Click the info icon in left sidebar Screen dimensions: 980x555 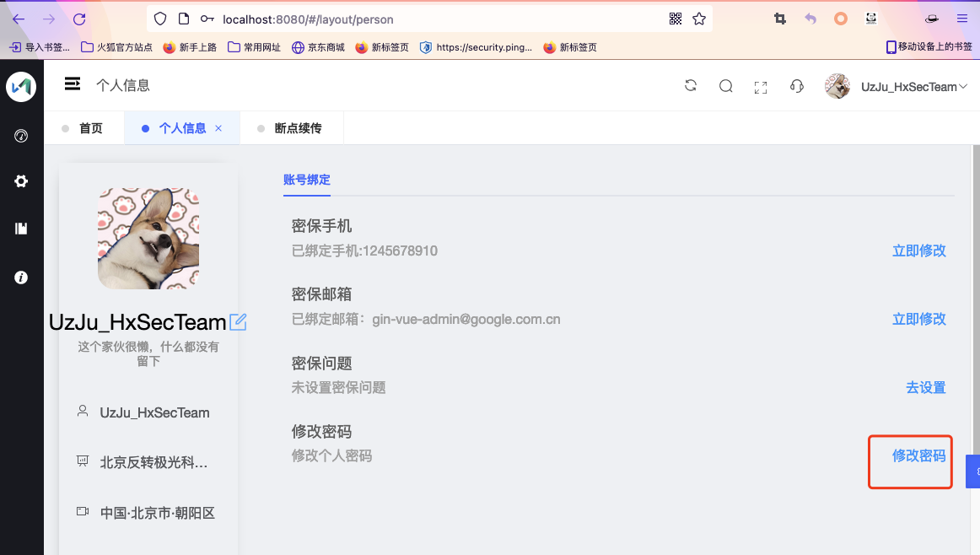(x=21, y=277)
